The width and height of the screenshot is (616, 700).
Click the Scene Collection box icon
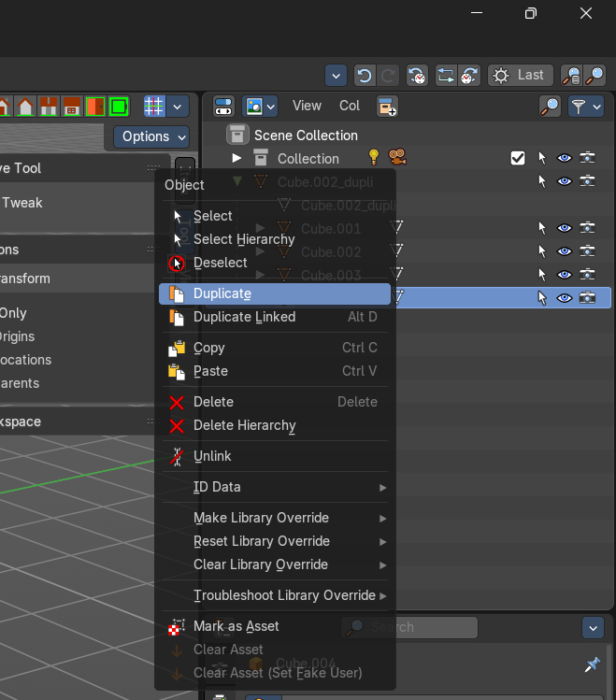[237, 135]
